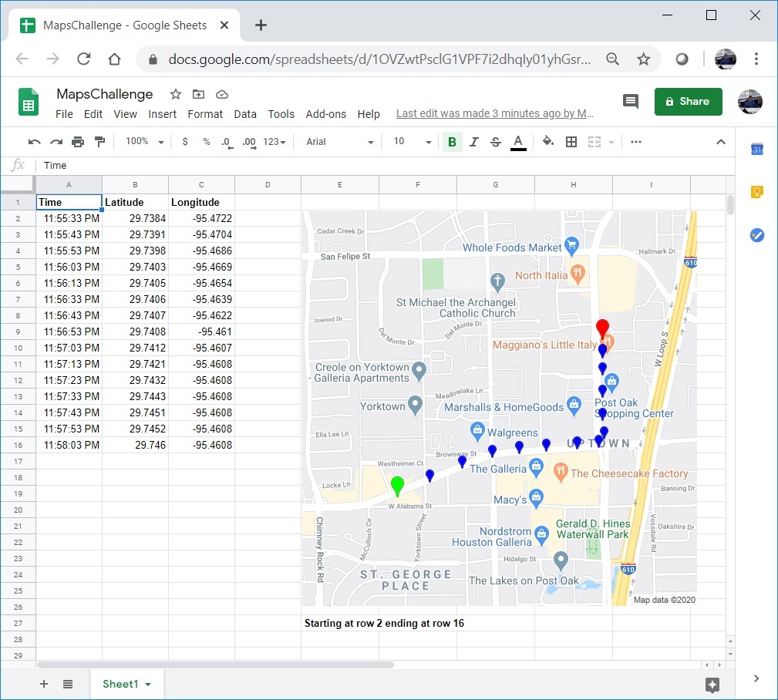
Task: Format as currency with dollar icon
Action: 185,142
